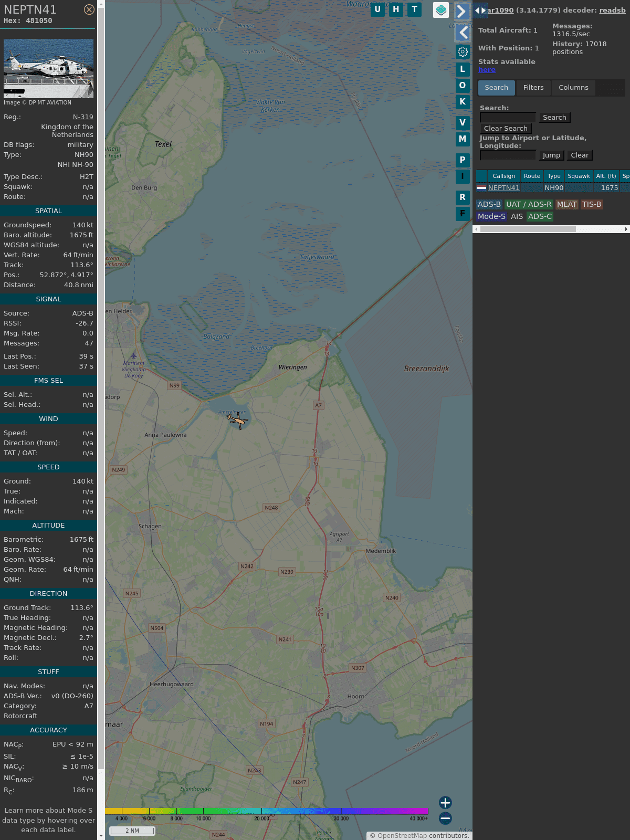
Task: Zoom in with the plus button
Action: [445, 802]
